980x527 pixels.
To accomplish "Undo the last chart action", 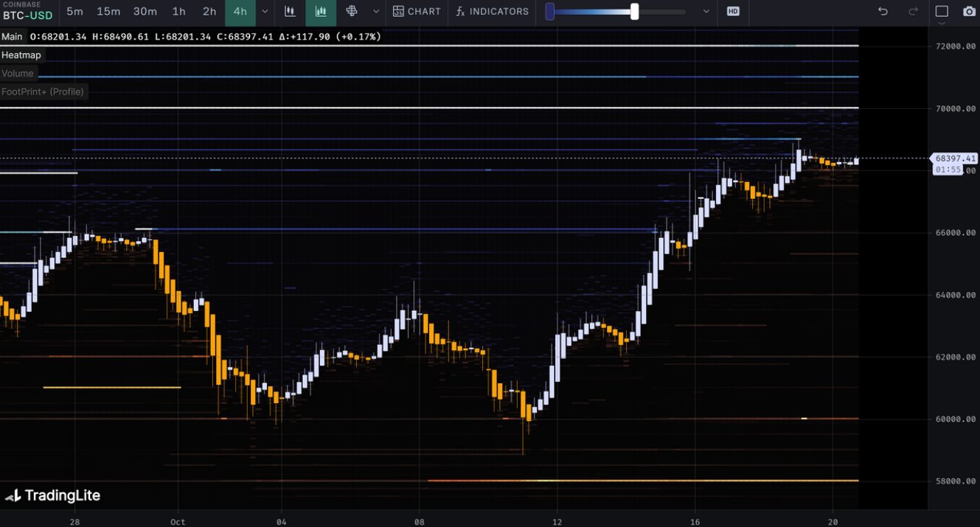I will pos(883,12).
